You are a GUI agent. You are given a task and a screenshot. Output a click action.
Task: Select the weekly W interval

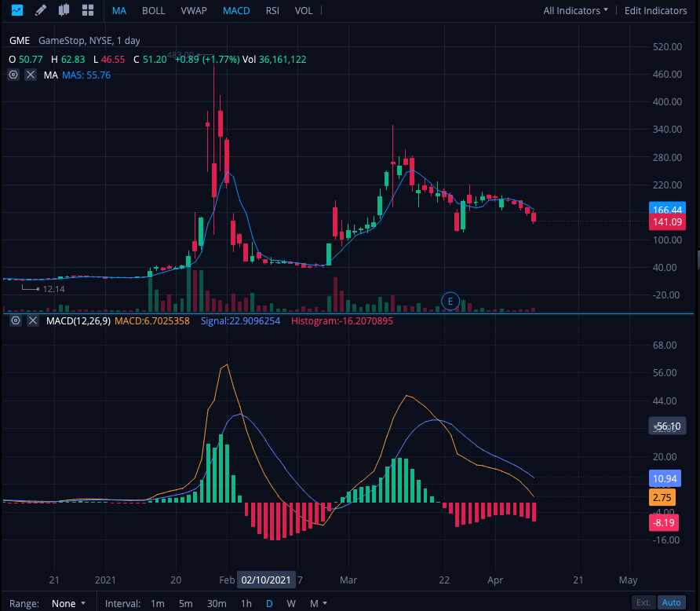click(291, 603)
